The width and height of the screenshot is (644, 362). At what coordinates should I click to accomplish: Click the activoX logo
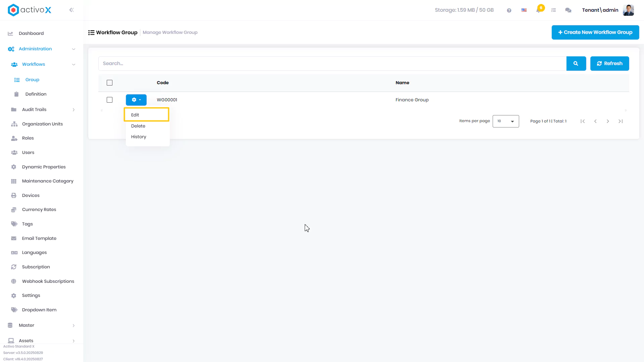pyautogui.click(x=30, y=10)
